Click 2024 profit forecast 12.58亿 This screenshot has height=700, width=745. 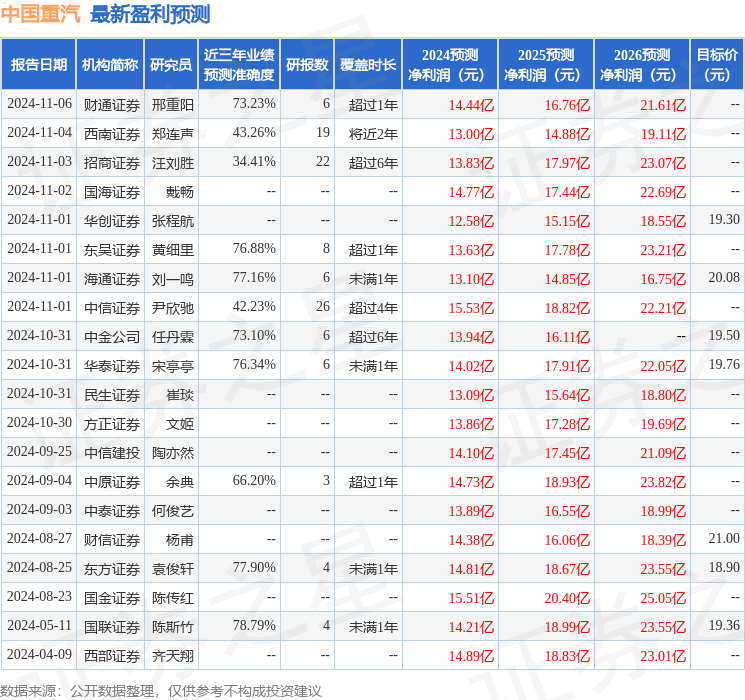471,221
